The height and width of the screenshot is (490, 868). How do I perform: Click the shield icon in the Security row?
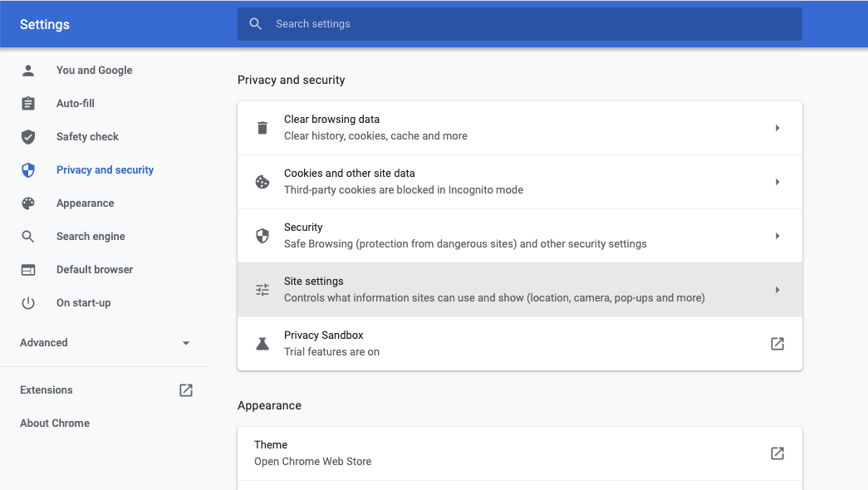262,236
